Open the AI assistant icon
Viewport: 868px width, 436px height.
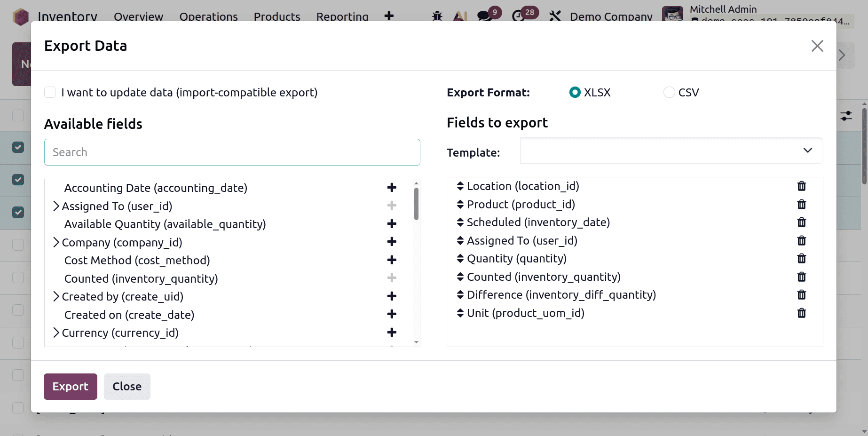460,16
